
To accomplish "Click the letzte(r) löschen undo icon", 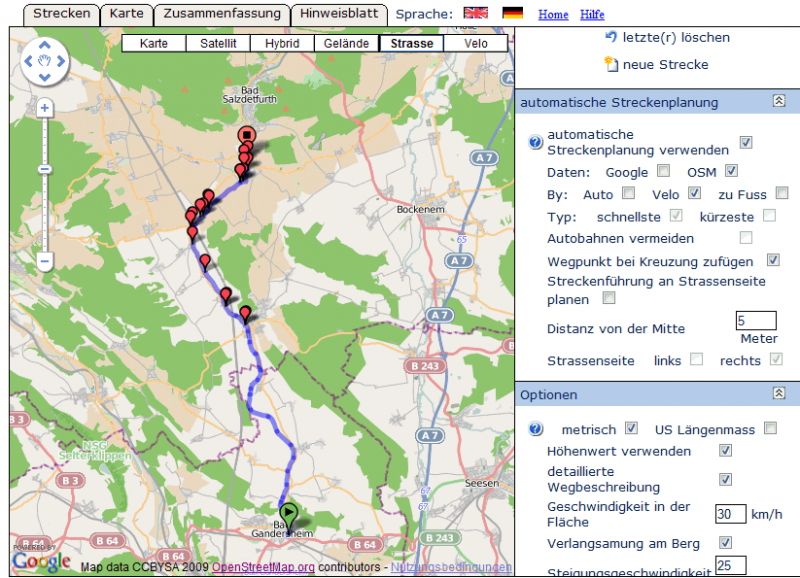I will tap(611, 37).
